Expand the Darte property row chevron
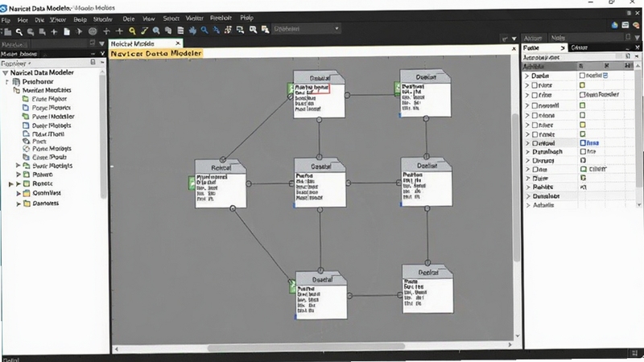This screenshot has height=362, width=644. click(527, 76)
